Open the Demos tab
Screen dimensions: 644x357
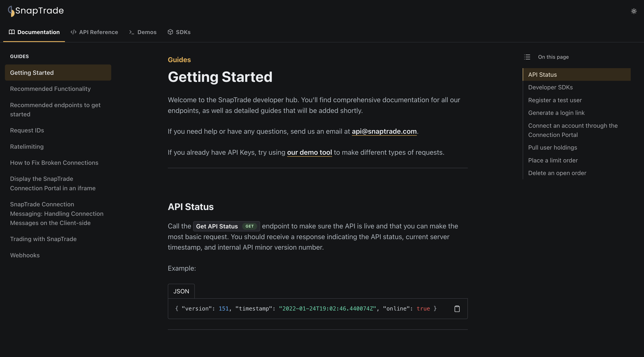[x=143, y=32]
